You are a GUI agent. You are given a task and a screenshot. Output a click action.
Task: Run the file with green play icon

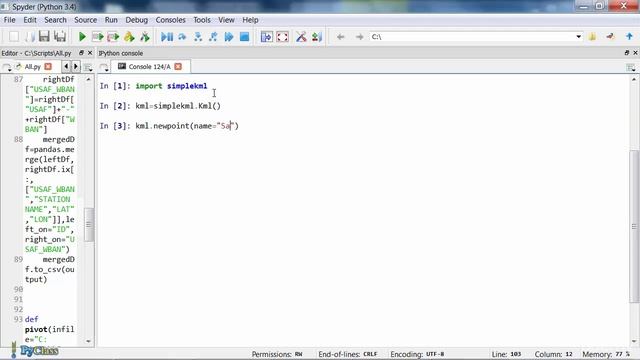click(x=82, y=37)
